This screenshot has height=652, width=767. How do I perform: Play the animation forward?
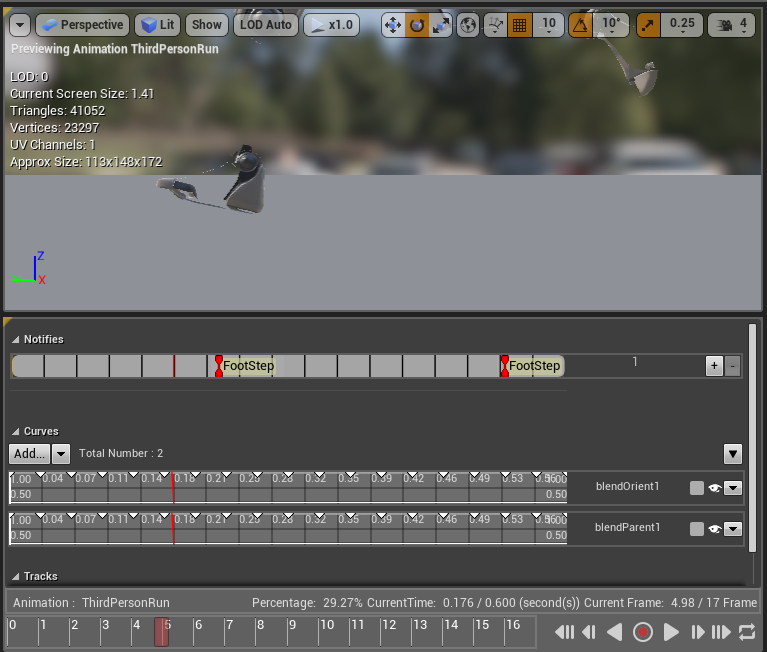[671, 632]
